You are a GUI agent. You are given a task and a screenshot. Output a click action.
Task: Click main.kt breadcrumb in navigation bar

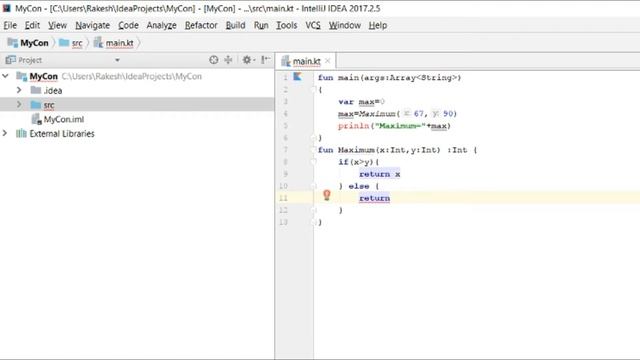click(x=114, y=43)
